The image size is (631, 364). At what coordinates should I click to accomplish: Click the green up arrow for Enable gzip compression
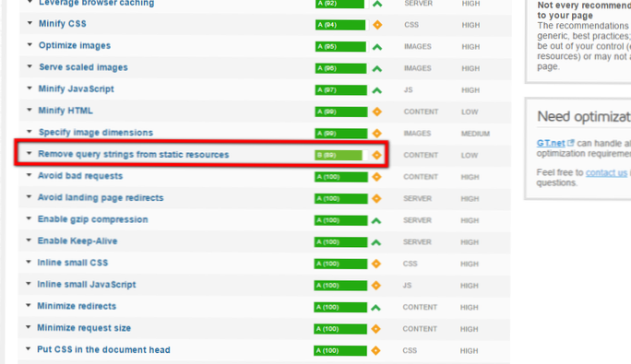point(376,221)
